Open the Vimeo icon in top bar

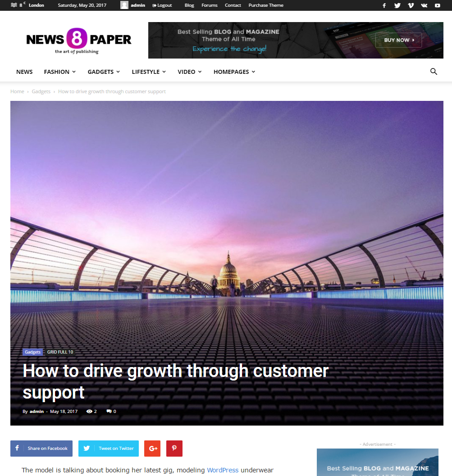click(x=411, y=5)
